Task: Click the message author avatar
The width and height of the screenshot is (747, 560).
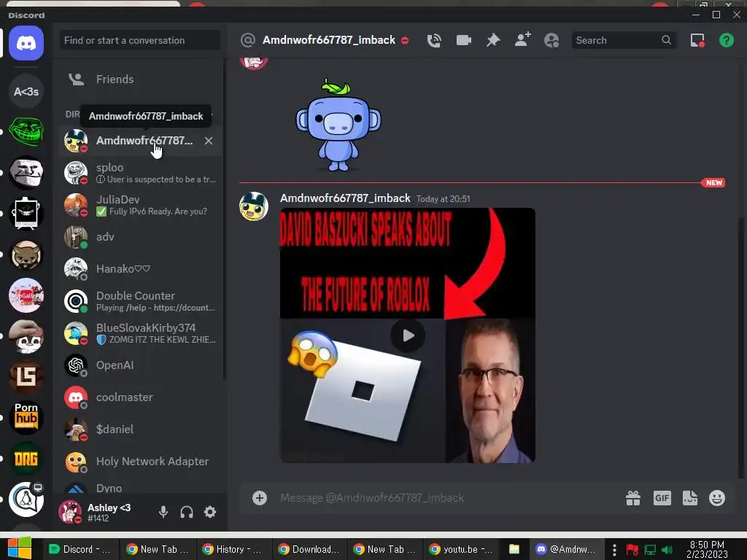Action: pyautogui.click(x=253, y=206)
